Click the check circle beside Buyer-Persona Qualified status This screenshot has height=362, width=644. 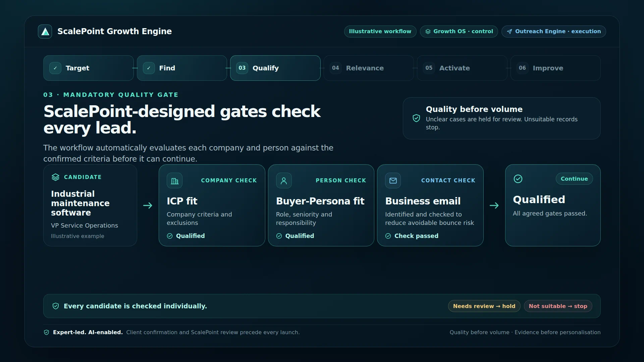279,236
